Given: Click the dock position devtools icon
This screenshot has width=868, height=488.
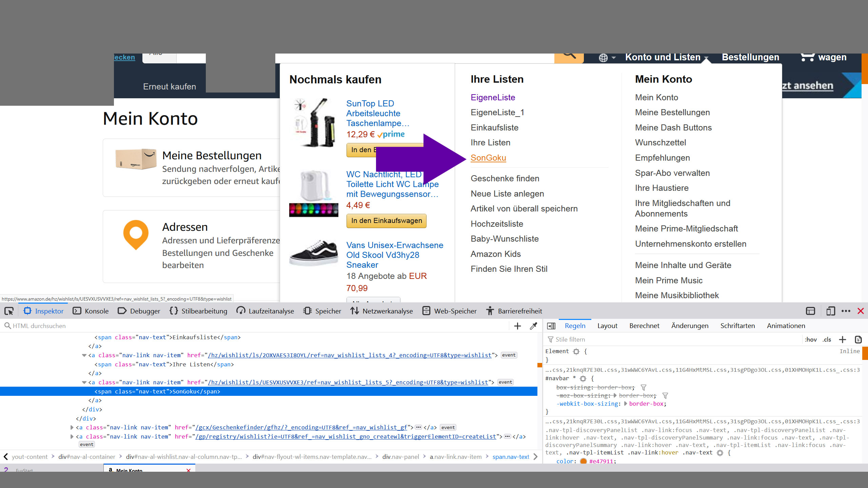Looking at the screenshot, I should (x=810, y=311).
